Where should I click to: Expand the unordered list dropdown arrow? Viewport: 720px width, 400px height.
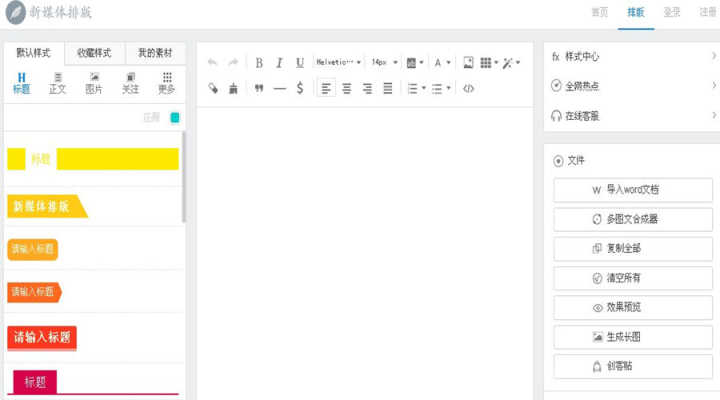449,88
